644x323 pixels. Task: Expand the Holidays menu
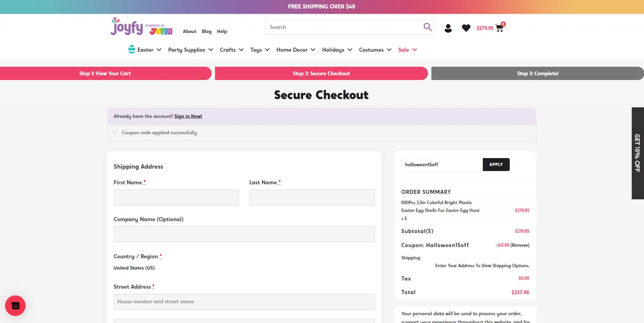pyautogui.click(x=337, y=50)
